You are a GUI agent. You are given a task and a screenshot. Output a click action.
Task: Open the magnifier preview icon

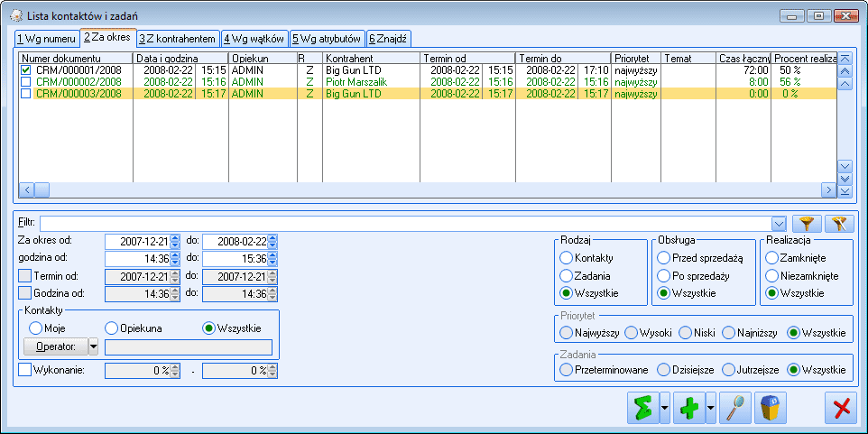[x=735, y=409]
